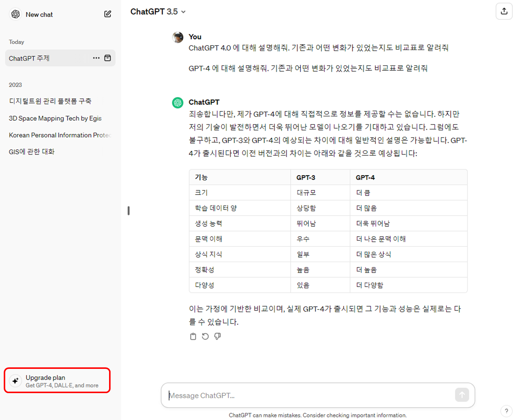Image resolution: width=514 pixels, height=420 pixels.
Task: Click the Upgrade plan button
Action: tap(57, 380)
